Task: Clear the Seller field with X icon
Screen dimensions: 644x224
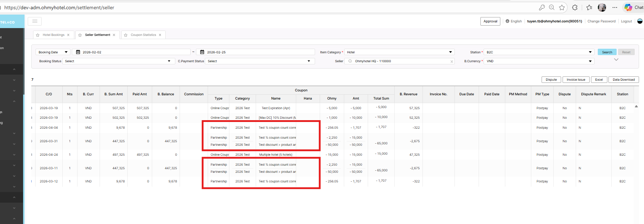Action: (452, 62)
